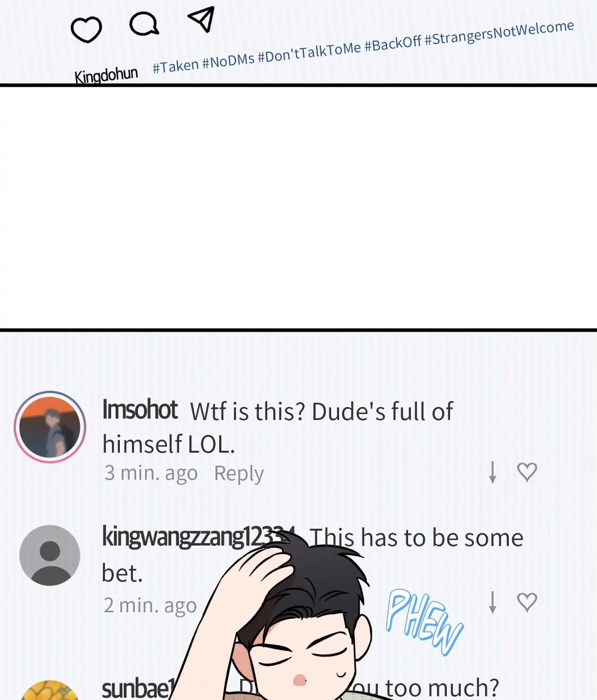The image size is (597, 700).
Task: Click the down arrow on Imsohot's comment
Action: (x=492, y=472)
